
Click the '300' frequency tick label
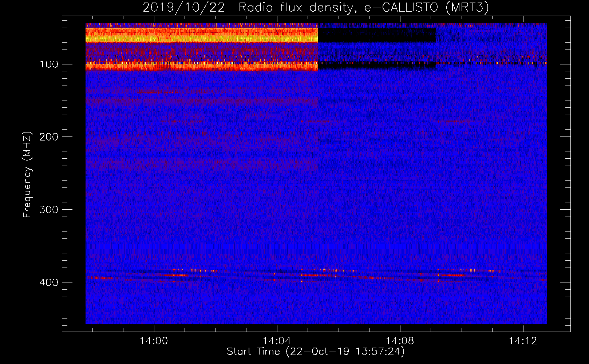49,210
